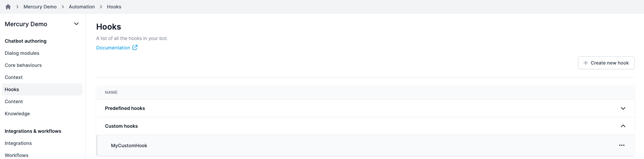Viewport: 644px width, 159px height.
Task: Open the MyCustomHook three-dots options menu
Action: point(621,145)
